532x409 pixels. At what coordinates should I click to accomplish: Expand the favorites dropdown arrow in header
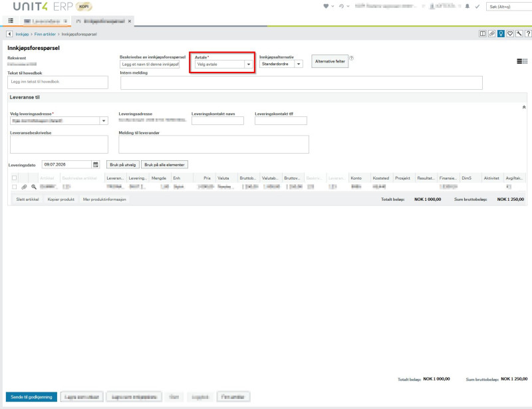coord(332,6)
